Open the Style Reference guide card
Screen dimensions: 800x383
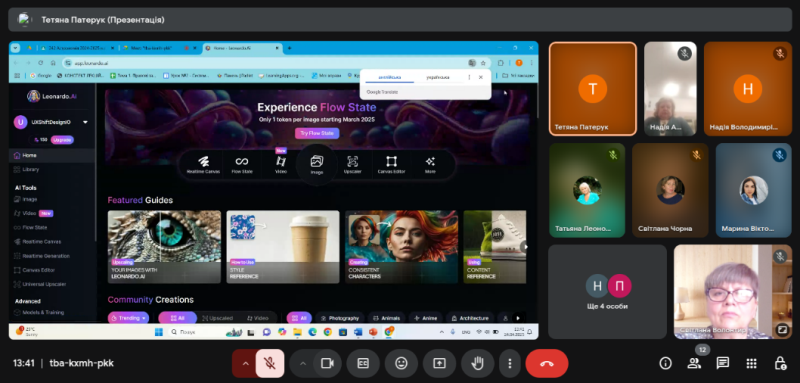click(x=283, y=247)
